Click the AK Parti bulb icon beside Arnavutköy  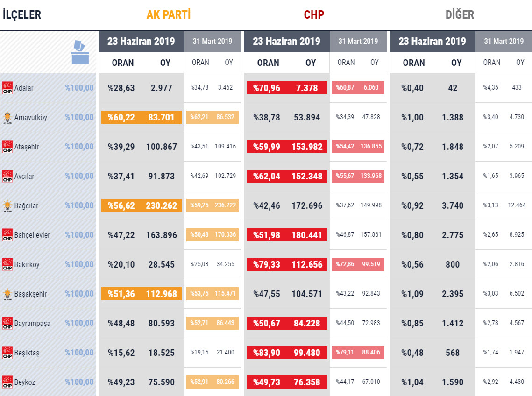(7, 118)
